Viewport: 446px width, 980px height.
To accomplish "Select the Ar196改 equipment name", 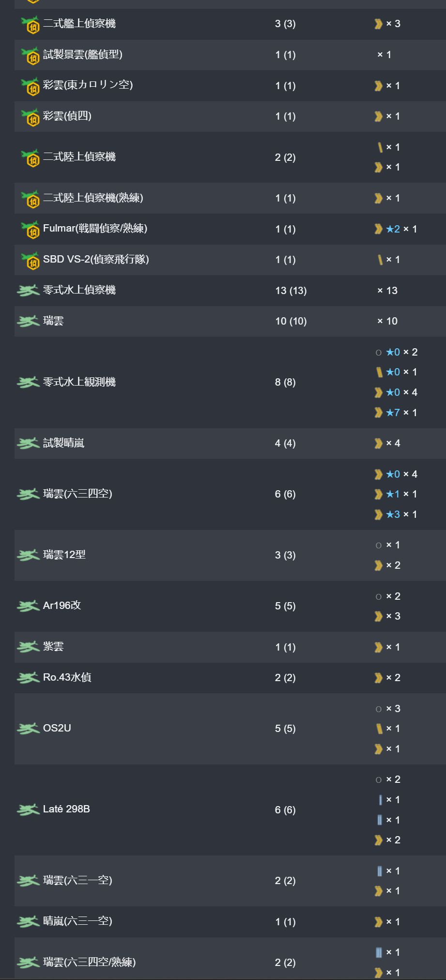I will [x=62, y=606].
